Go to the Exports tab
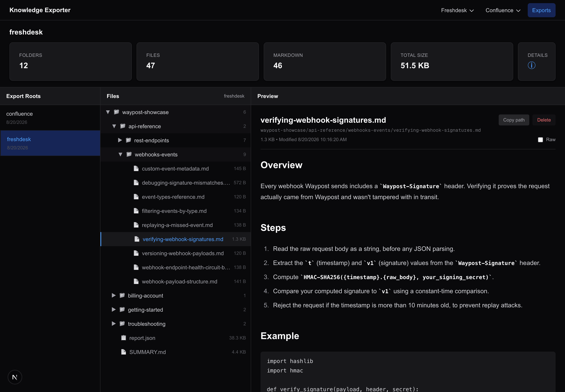This screenshot has width=565, height=392. click(541, 10)
